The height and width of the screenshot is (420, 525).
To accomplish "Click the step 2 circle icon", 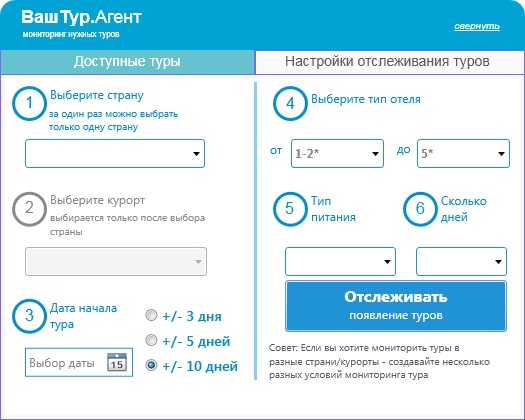I will [x=29, y=209].
